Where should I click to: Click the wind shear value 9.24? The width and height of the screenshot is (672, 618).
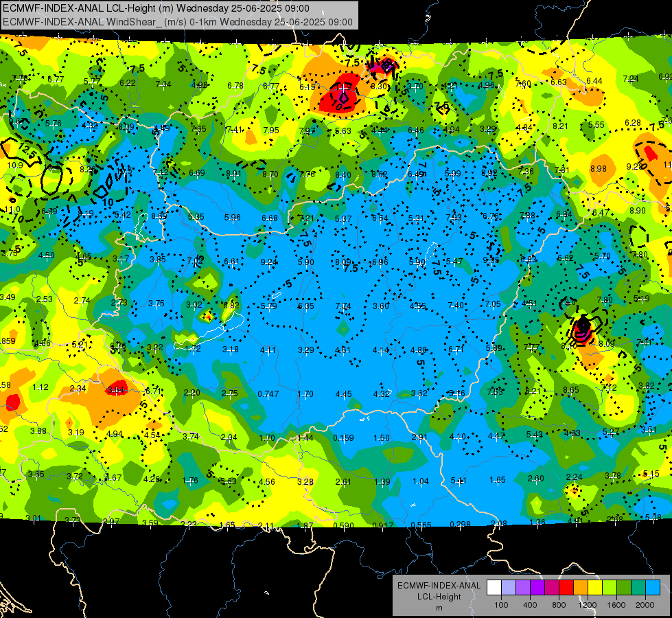pyautogui.click(x=268, y=262)
